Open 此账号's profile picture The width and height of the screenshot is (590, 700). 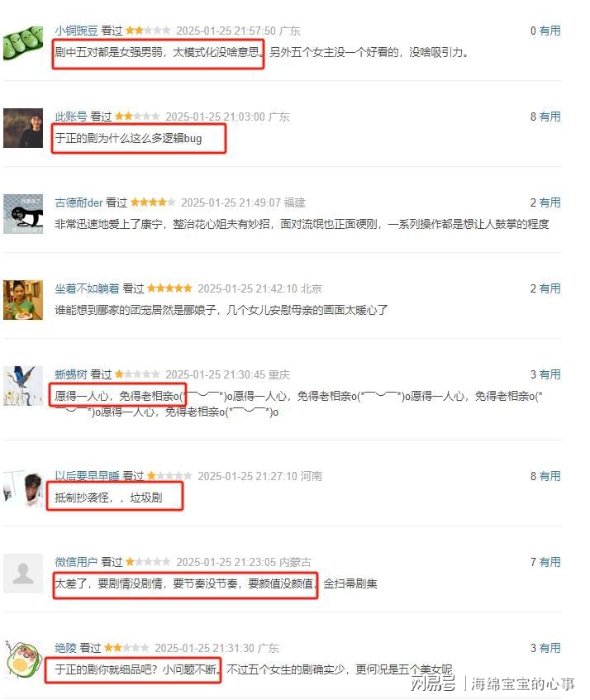23,128
